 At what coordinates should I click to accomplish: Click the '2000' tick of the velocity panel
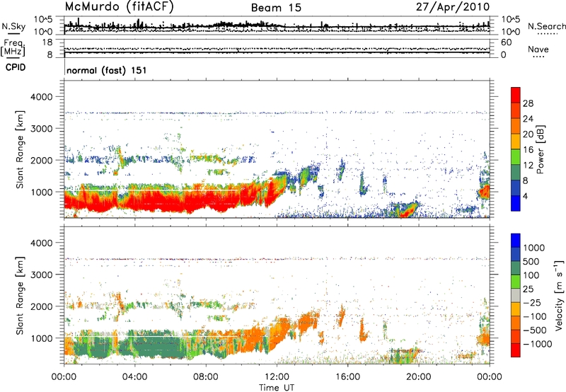click(x=42, y=306)
